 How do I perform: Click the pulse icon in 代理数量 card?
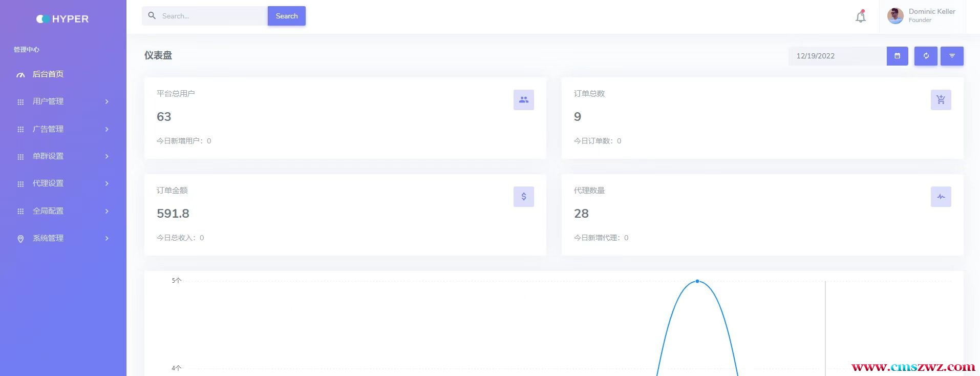pos(941,197)
